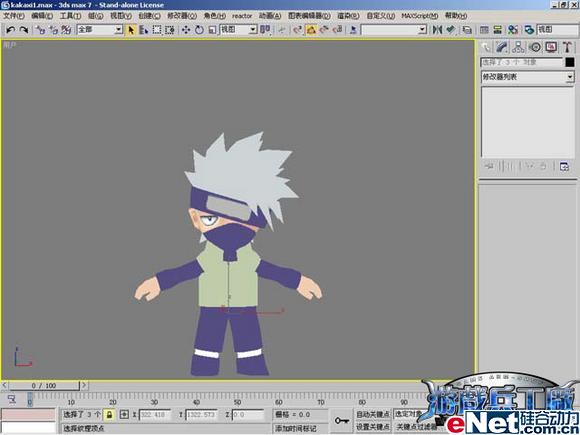Click the Use Pivot Point Center icon

[x=265, y=30]
